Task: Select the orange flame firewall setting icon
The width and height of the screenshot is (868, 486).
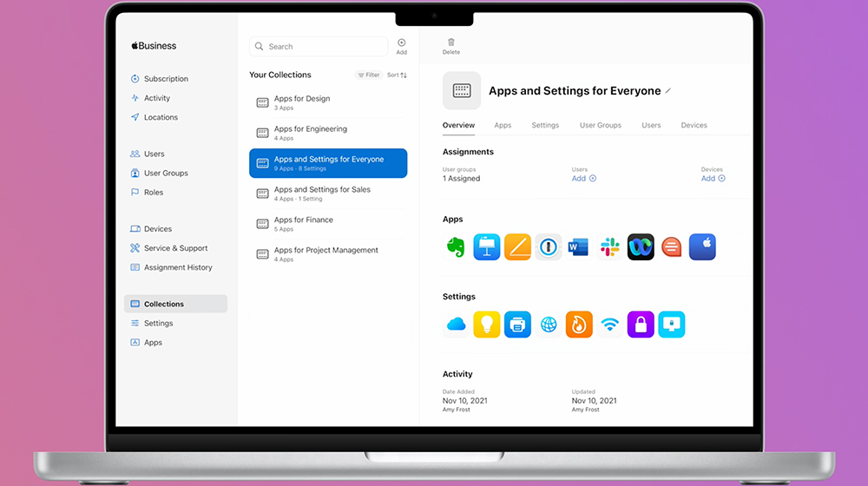Action: (579, 325)
